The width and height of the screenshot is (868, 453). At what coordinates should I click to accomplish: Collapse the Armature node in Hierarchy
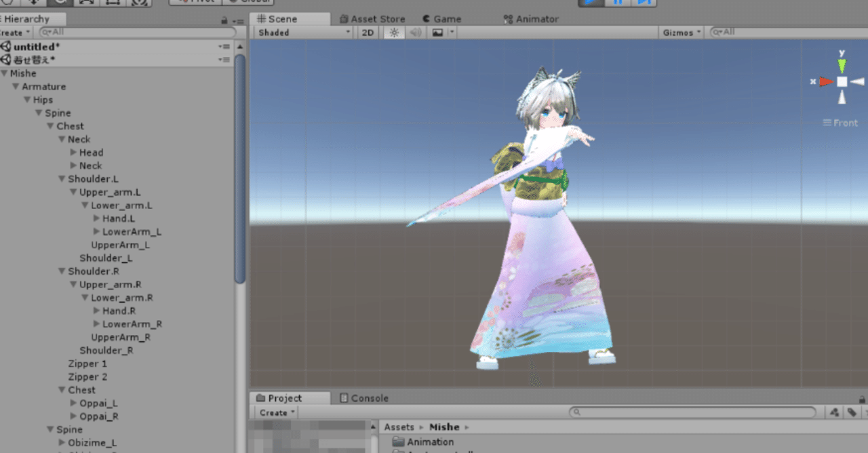(x=15, y=86)
